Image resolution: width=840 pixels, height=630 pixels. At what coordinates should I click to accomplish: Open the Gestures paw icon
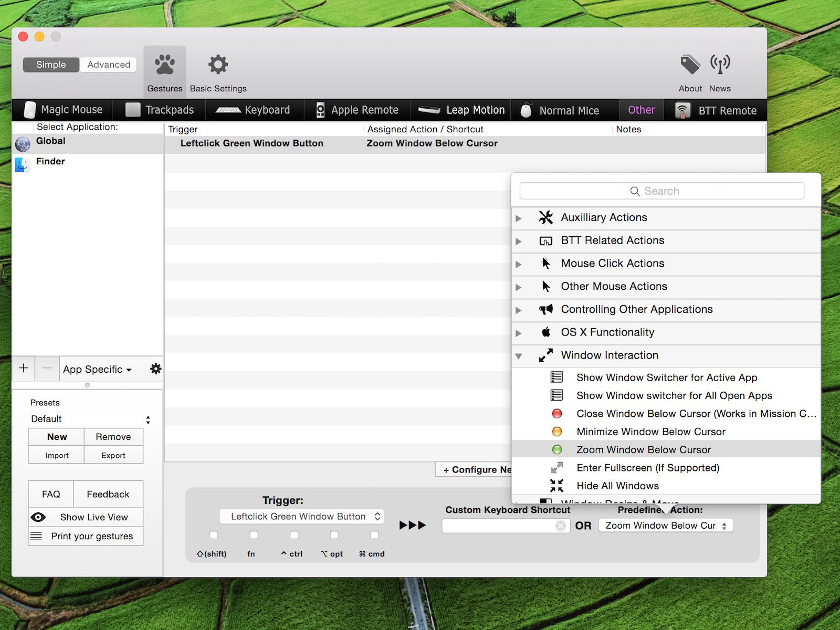[x=165, y=65]
